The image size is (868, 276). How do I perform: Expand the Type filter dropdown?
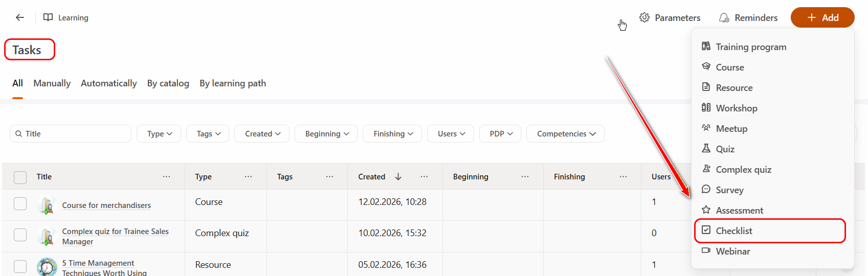click(159, 134)
